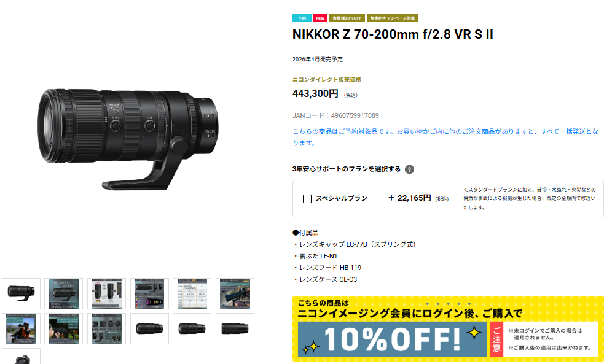Click the 無金利キャンペーン対象 badge

393,18
